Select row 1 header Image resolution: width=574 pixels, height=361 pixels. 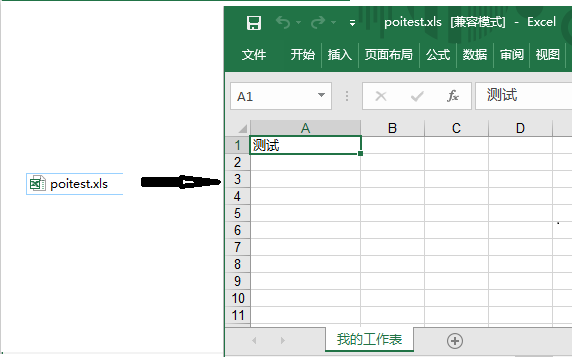tap(238, 145)
